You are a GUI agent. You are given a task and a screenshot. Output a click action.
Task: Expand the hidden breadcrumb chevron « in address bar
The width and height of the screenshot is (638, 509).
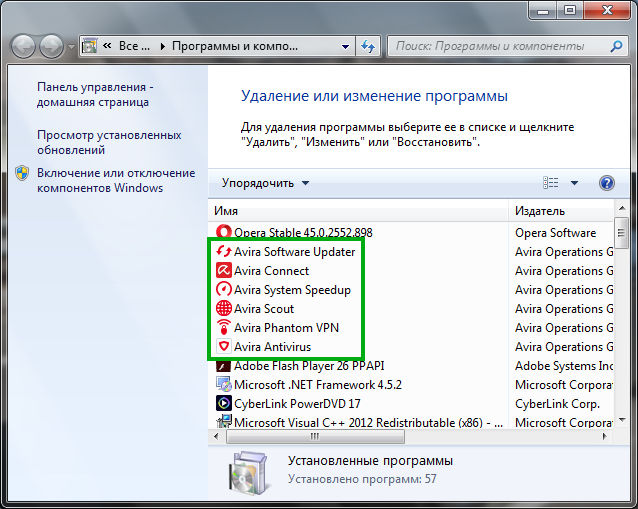pos(107,46)
